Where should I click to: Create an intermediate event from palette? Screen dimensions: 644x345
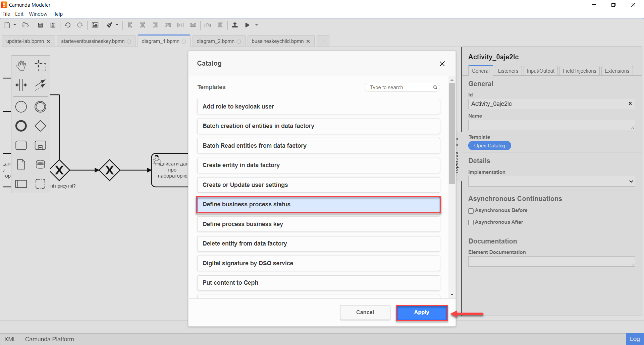(x=40, y=107)
